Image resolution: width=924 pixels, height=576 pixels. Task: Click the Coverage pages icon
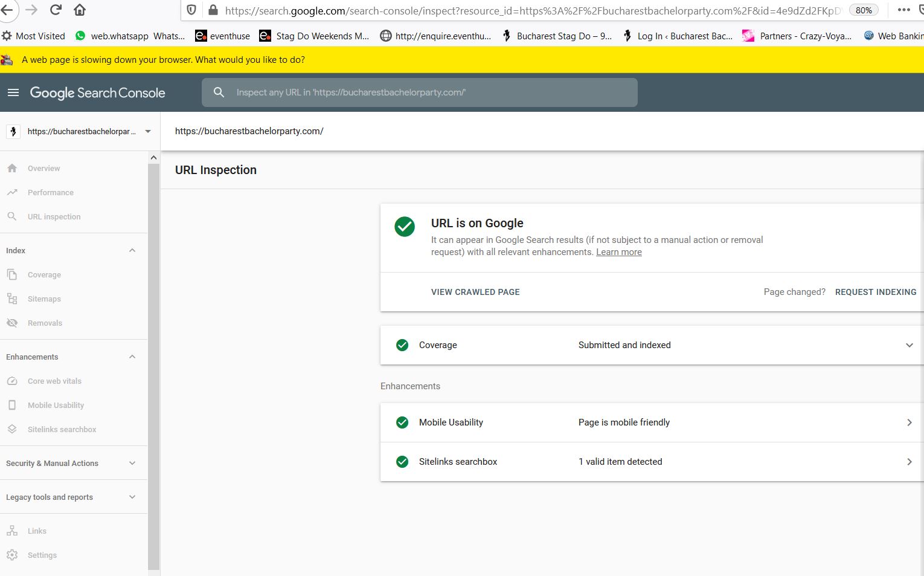pyautogui.click(x=12, y=274)
